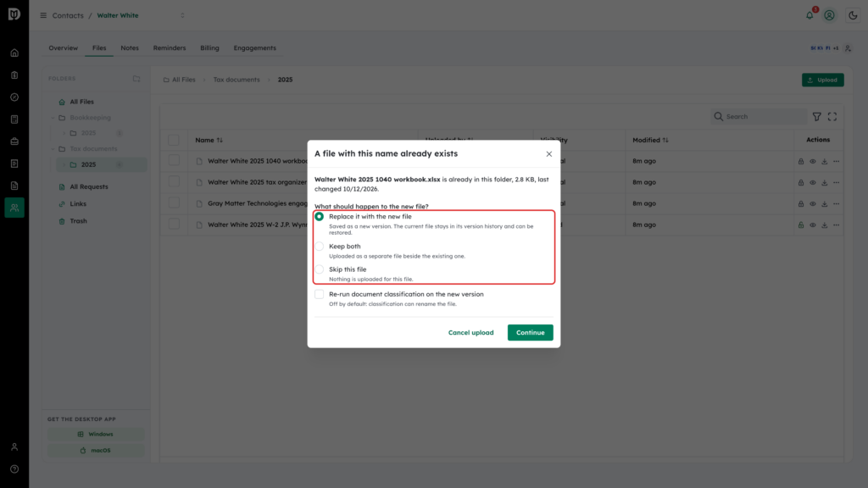The width and height of the screenshot is (868, 488).
Task: Open more options on the 1040 workbook row
Action: (837, 162)
